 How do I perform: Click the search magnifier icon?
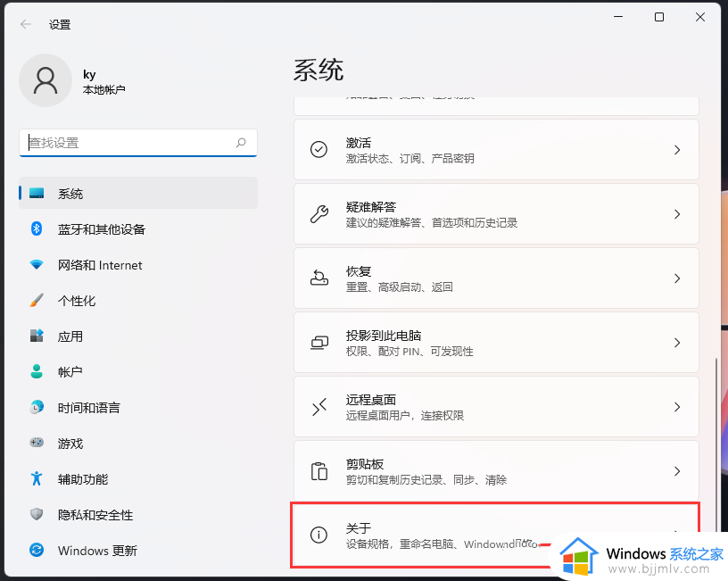(241, 143)
